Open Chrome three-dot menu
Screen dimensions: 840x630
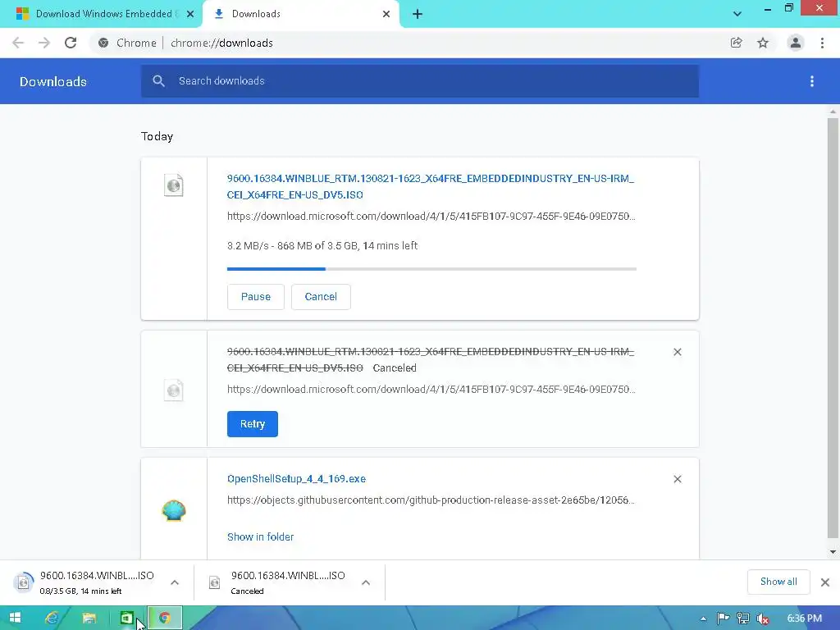(x=822, y=43)
